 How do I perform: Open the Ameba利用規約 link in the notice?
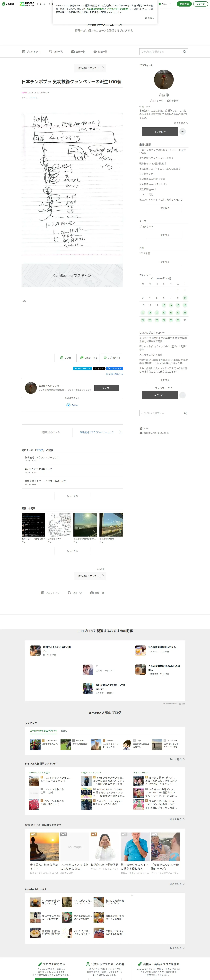95,9
